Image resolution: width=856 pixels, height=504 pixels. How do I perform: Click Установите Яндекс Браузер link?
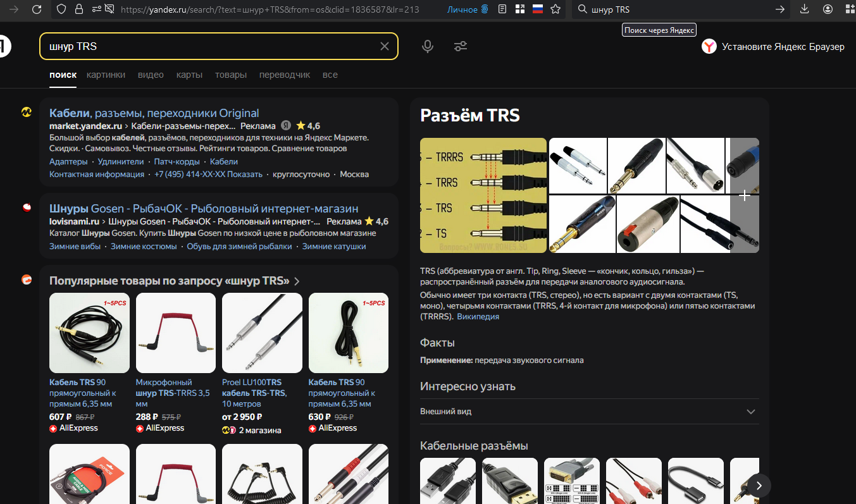[783, 46]
